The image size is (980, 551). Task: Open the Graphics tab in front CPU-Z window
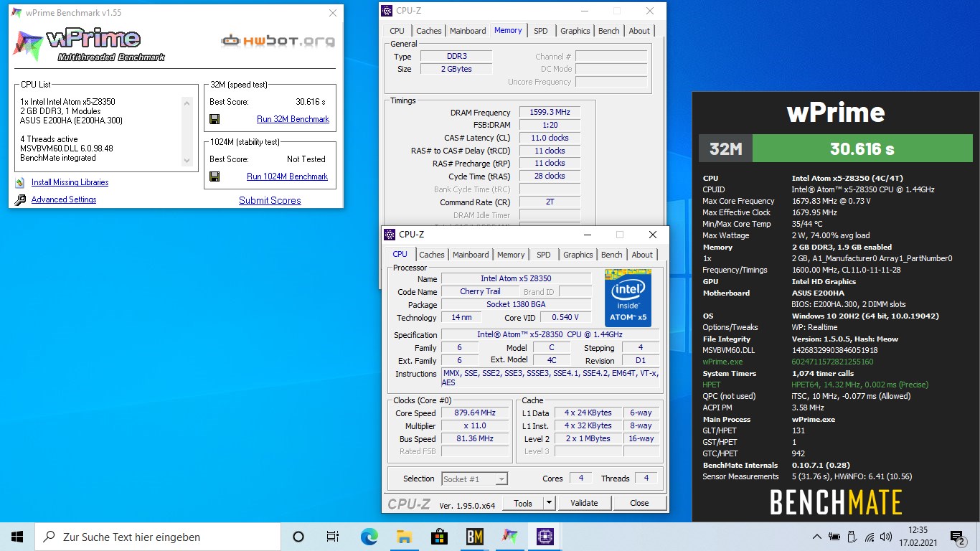pos(578,255)
